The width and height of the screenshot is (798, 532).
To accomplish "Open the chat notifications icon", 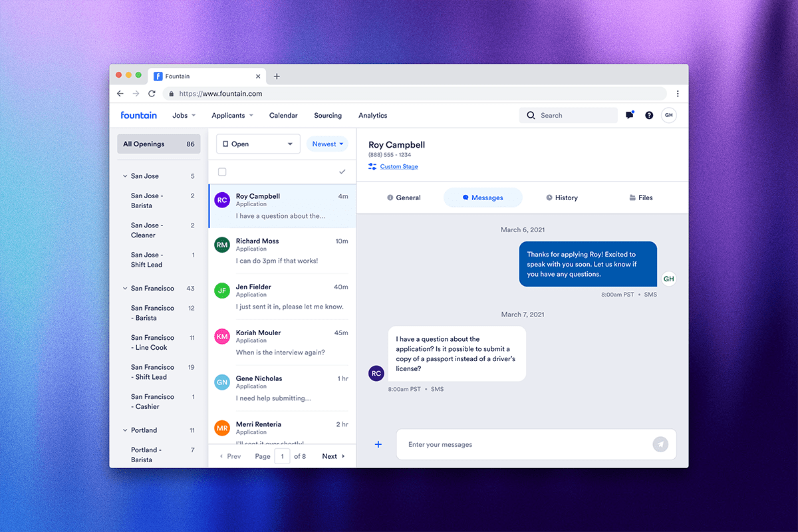I will tap(630, 115).
